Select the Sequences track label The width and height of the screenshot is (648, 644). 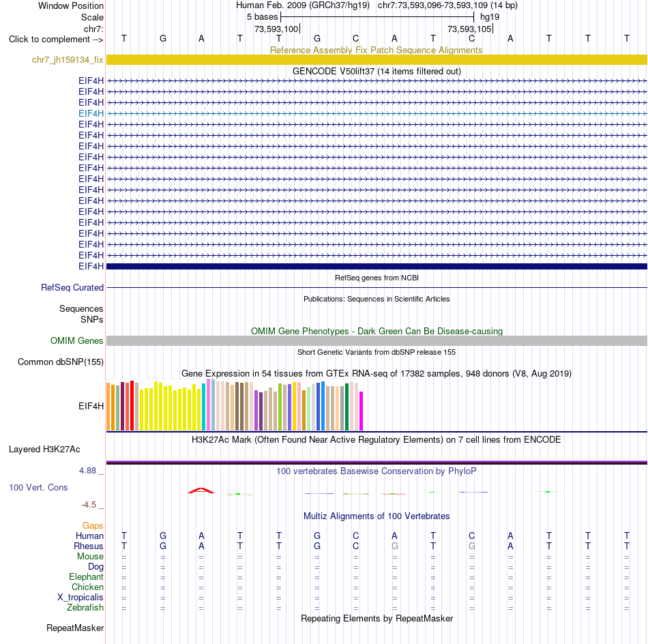click(81, 309)
